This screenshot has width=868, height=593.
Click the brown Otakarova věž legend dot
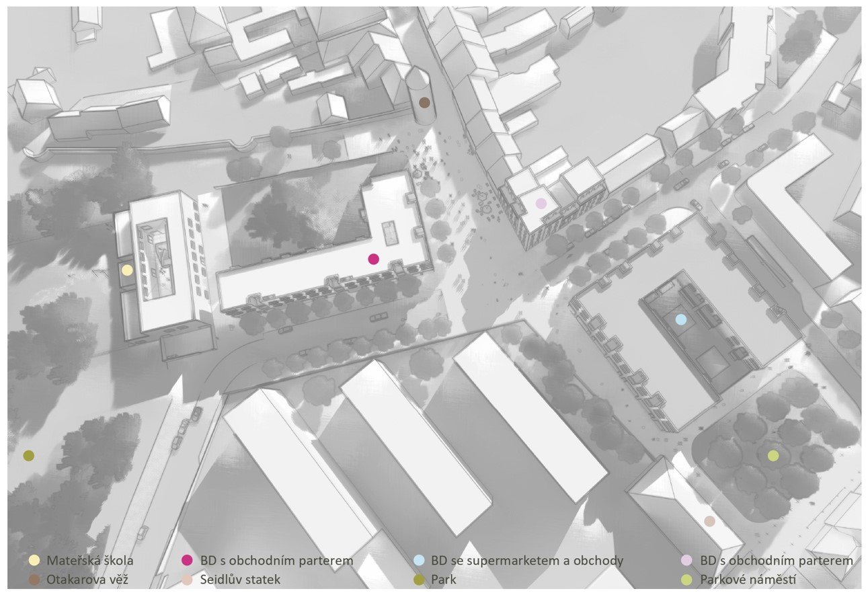click(34, 579)
